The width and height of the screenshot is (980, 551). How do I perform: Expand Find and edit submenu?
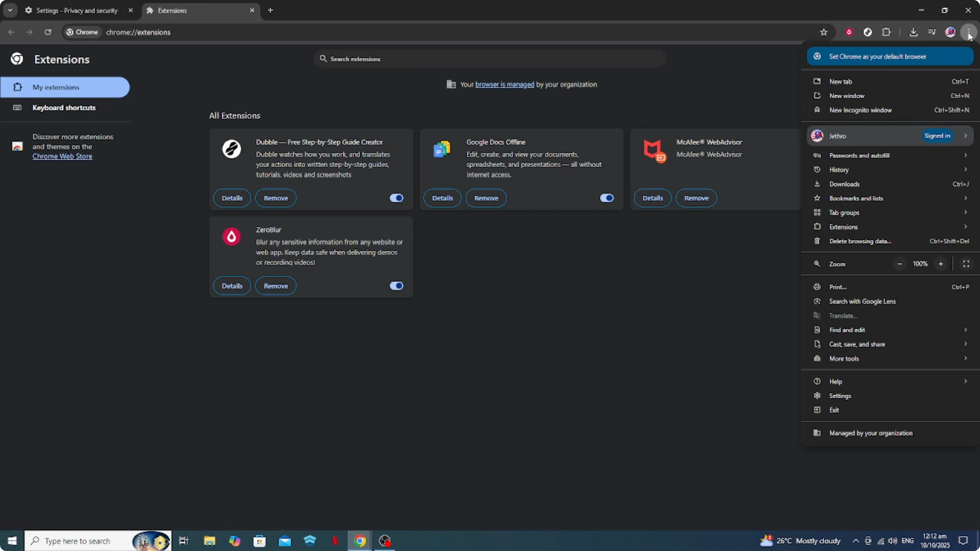[890, 330]
